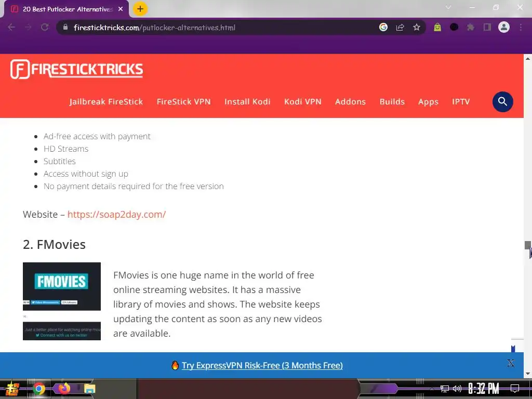The width and height of the screenshot is (532, 399).
Task: Open the Chrome three-dot menu
Action: click(x=521, y=27)
